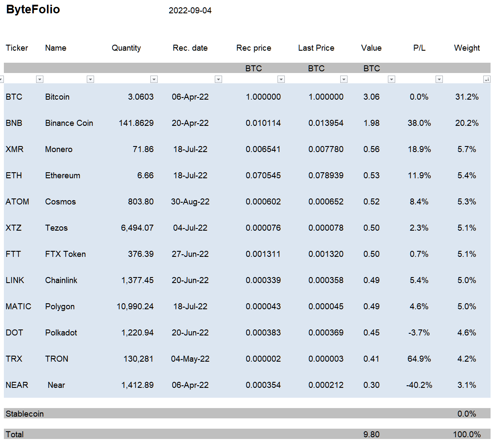Select the LINK ticker cell
This screenshot has width=497, height=448.
point(15,280)
